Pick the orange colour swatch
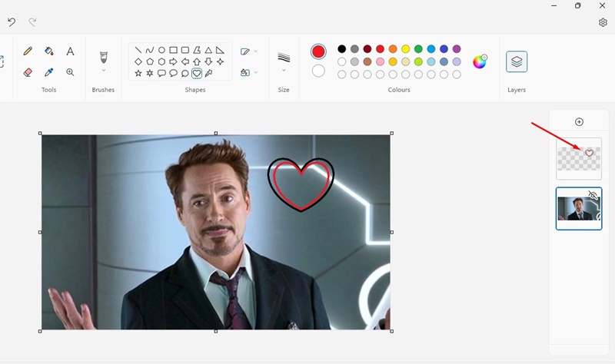The width and height of the screenshot is (615, 364). pos(393,49)
